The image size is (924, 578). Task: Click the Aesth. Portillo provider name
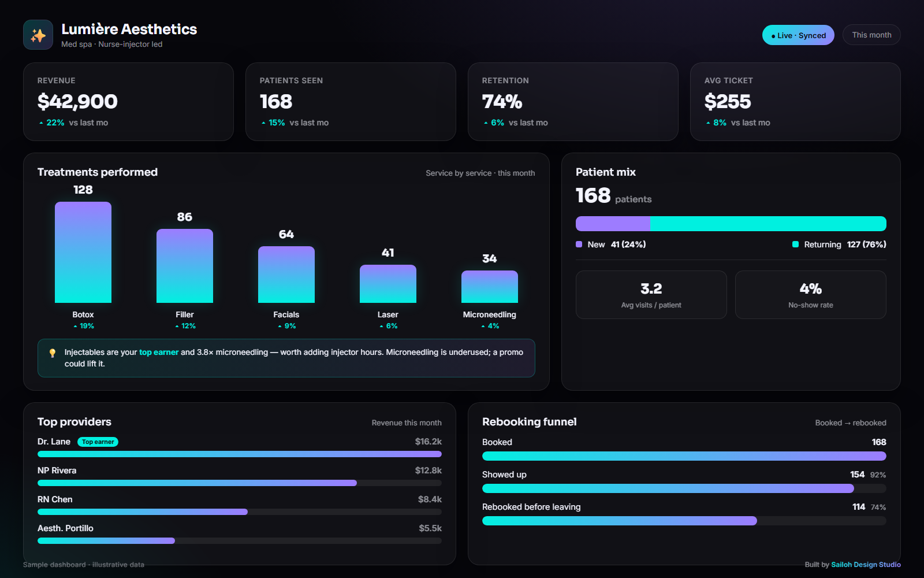tap(65, 528)
